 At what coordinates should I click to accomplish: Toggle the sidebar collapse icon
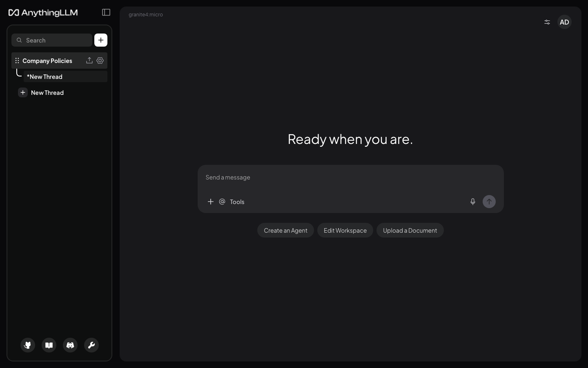point(106,12)
